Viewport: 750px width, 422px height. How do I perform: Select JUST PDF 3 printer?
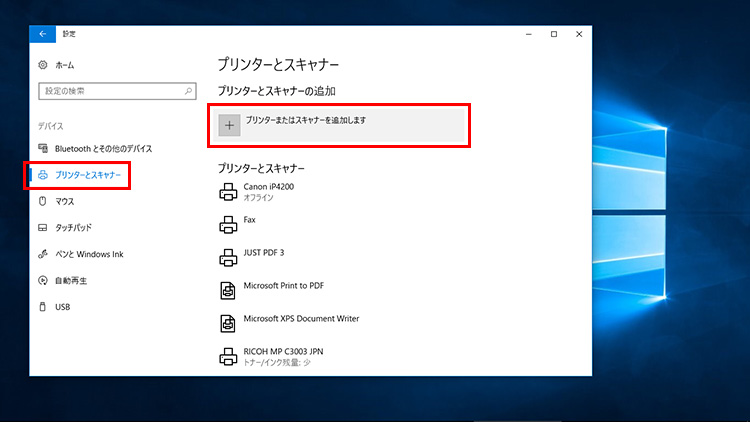(x=264, y=254)
